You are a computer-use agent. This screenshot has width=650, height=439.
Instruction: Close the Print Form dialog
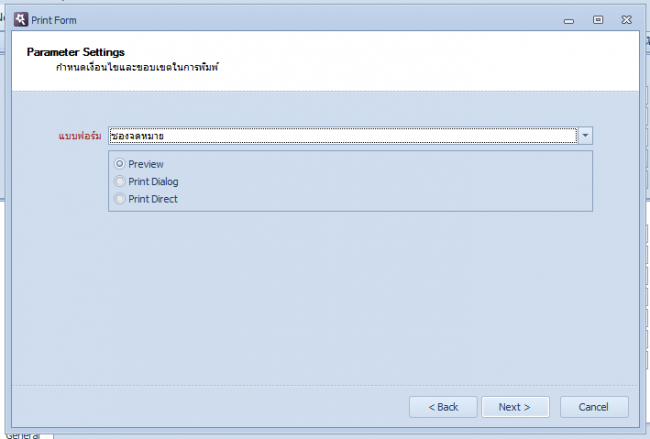pyautogui.click(x=626, y=19)
